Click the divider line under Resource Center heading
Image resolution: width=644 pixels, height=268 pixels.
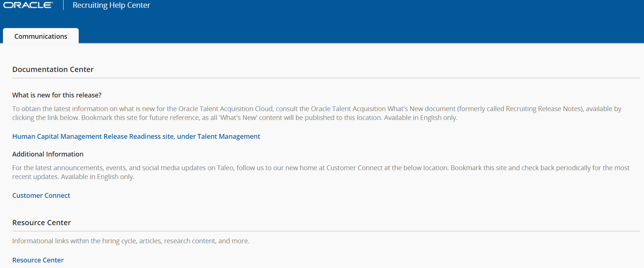click(x=326, y=231)
